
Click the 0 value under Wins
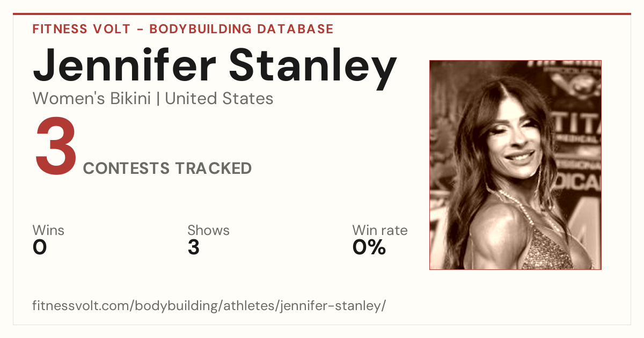point(40,247)
